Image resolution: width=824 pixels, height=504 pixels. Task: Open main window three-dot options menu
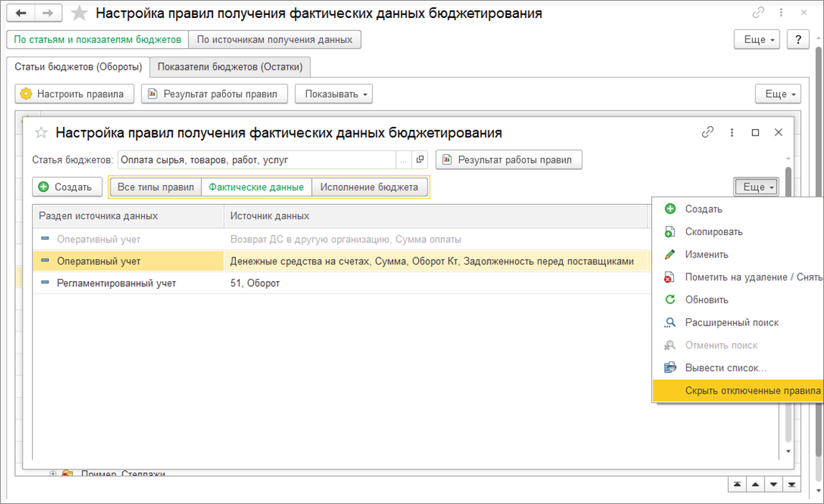tap(781, 13)
